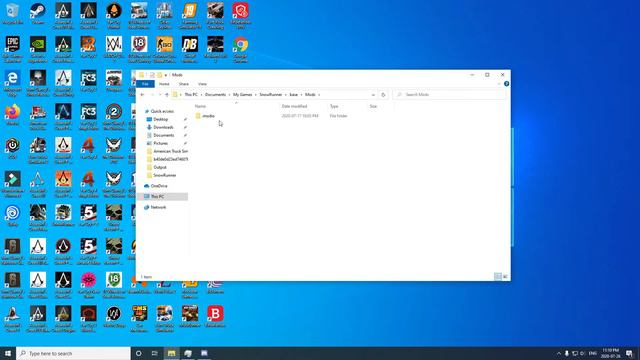Select the Ubisoft Uplay swirl icon

click(x=12, y=213)
